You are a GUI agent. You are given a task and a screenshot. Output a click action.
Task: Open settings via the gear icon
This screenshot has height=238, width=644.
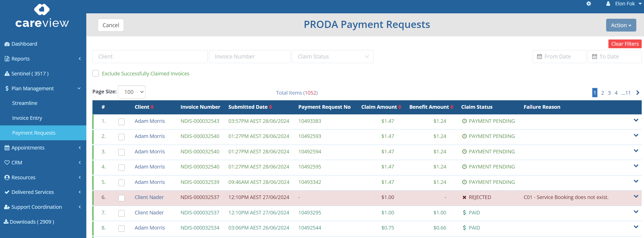589,4
